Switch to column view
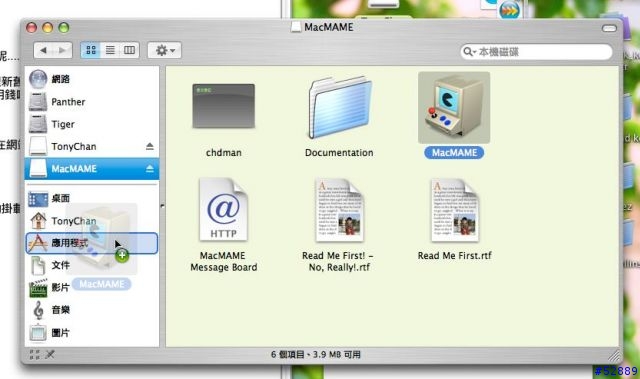This screenshot has width=640, height=379. click(129, 50)
